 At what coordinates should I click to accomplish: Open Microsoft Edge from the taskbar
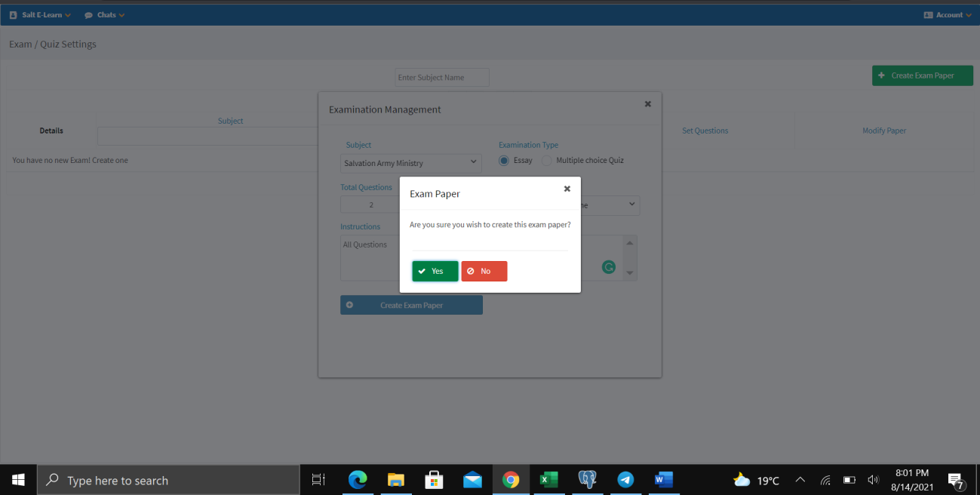pyautogui.click(x=357, y=480)
